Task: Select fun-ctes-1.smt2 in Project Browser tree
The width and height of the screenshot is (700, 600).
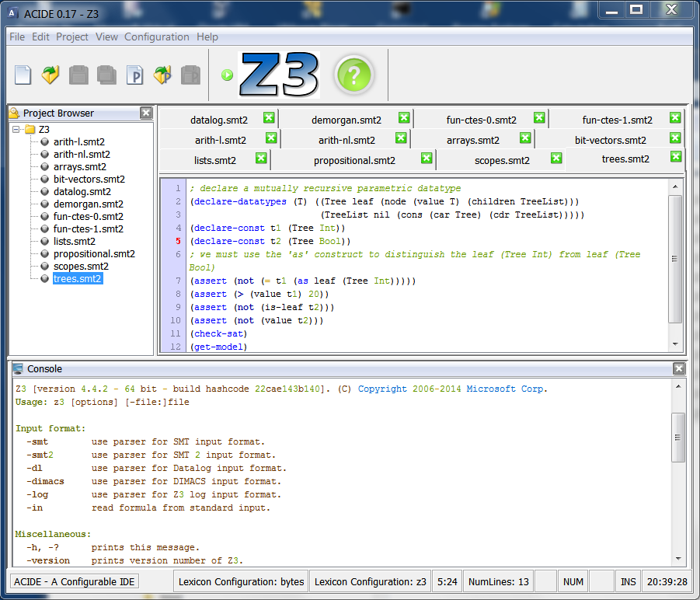Action: (x=89, y=229)
